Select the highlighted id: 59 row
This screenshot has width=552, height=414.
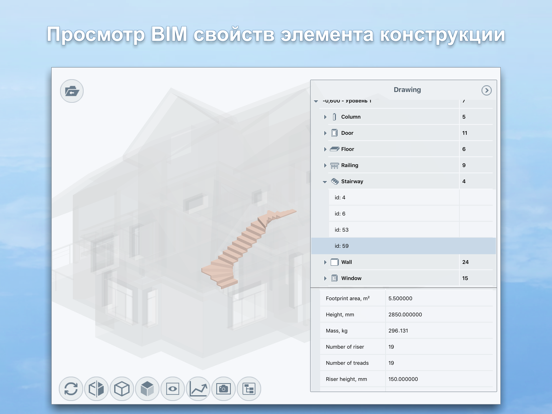403,246
